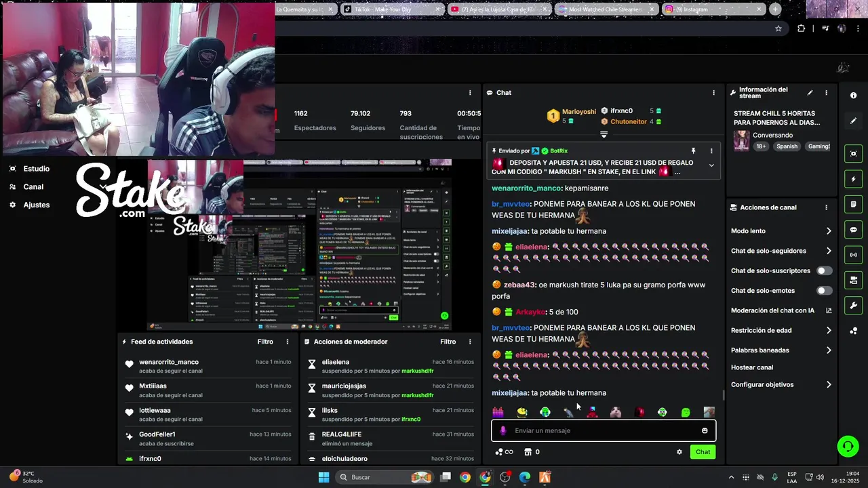The image size is (868, 488).
Task: Click the pencil icon in right sidebar
Action: coord(853,121)
